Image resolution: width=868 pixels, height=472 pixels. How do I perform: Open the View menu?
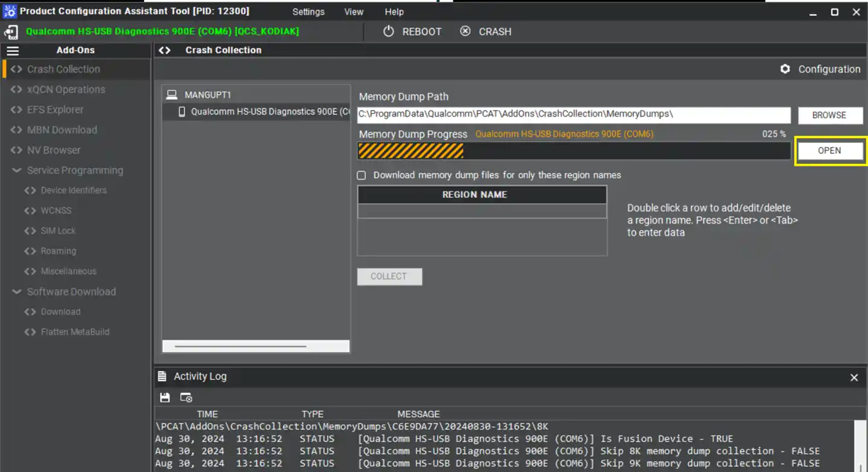tap(354, 11)
